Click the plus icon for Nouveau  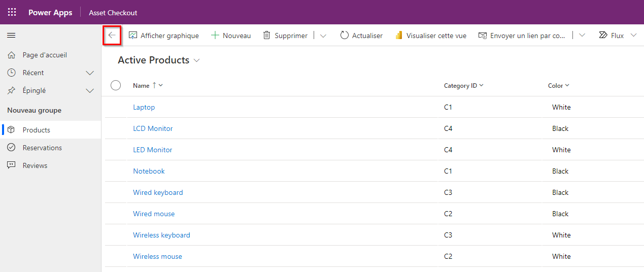pos(215,36)
